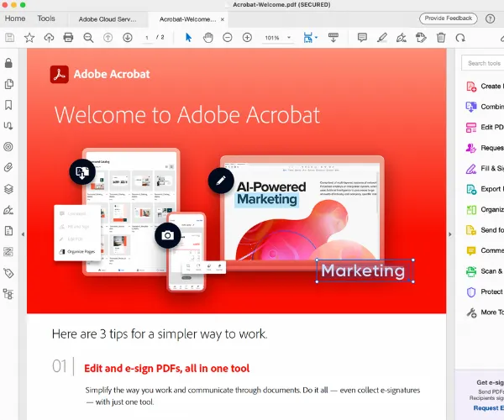
Task: Collapse the right tools pane arrow
Action: tap(450, 234)
